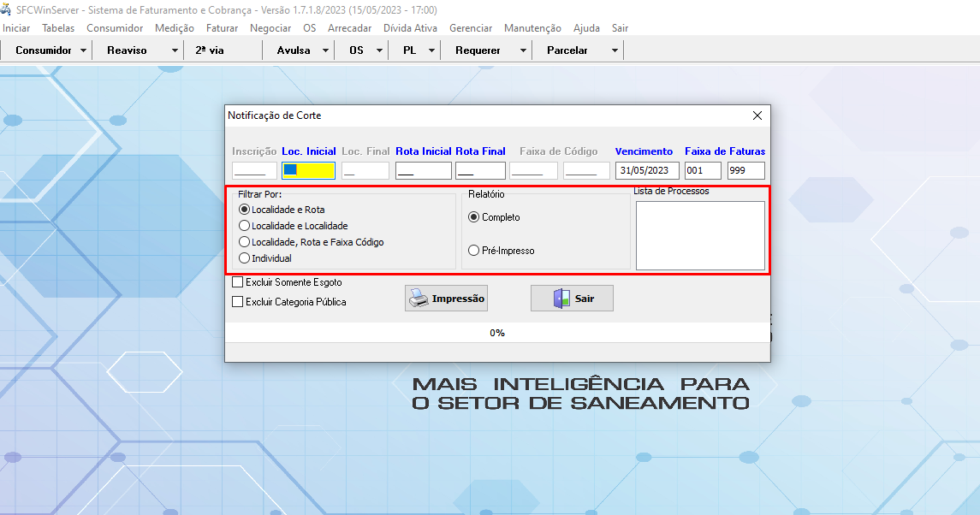Enable Excluir Somente Esgoto checkbox
Screen dimensions: 980x515
point(238,281)
